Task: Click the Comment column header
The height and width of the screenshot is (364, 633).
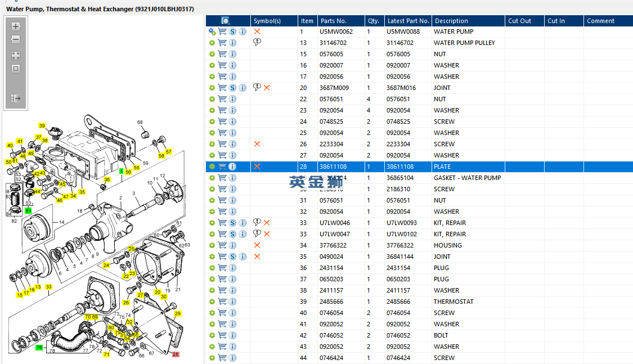Action: coord(608,21)
